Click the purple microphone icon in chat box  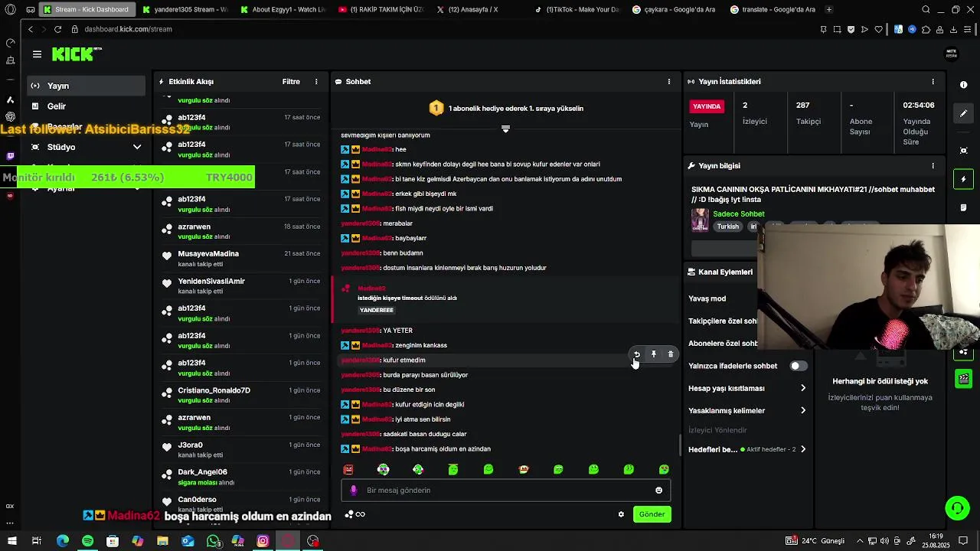[x=353, y=491]
